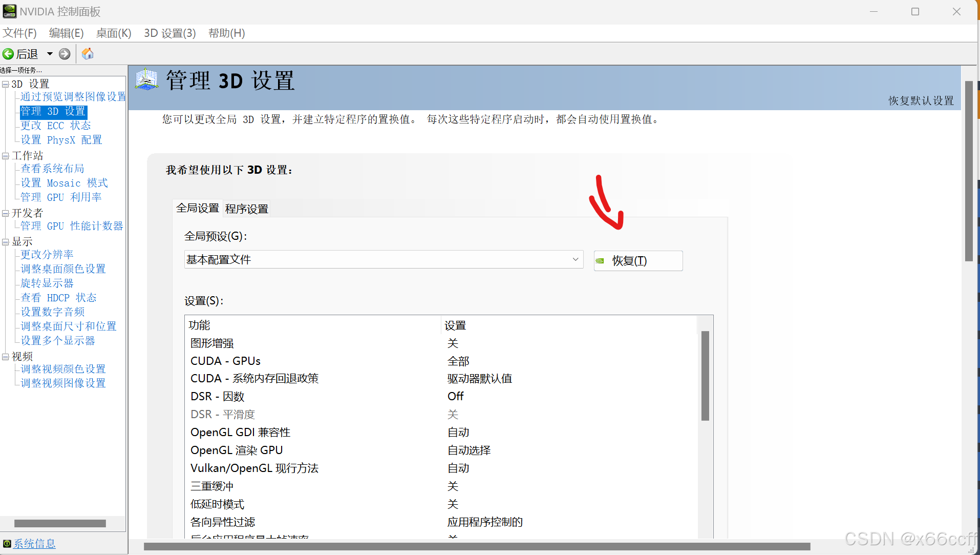Screen dimensions: 980x555
Task: Click the NVIDIA app icon in title bar
Action: tap(9, 11)
